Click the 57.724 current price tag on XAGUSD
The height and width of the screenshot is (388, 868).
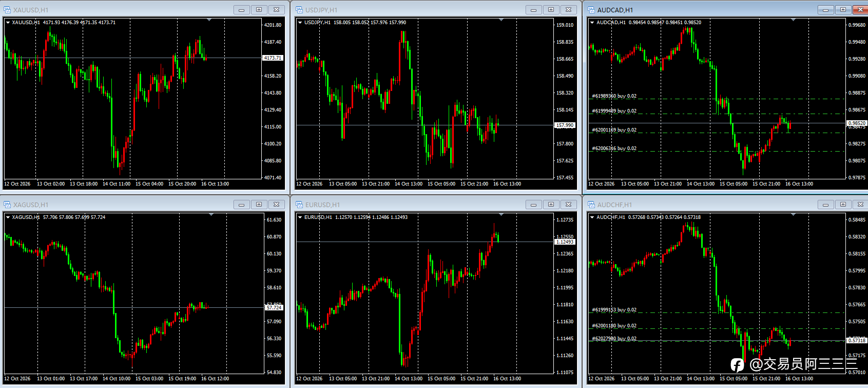pyautogui.click(x=274, y=308)
